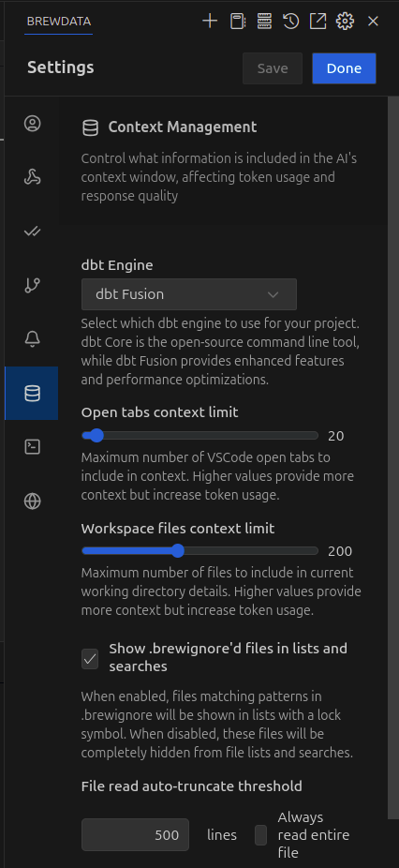Click the database icon beside Context Management heading

[90, 127]
